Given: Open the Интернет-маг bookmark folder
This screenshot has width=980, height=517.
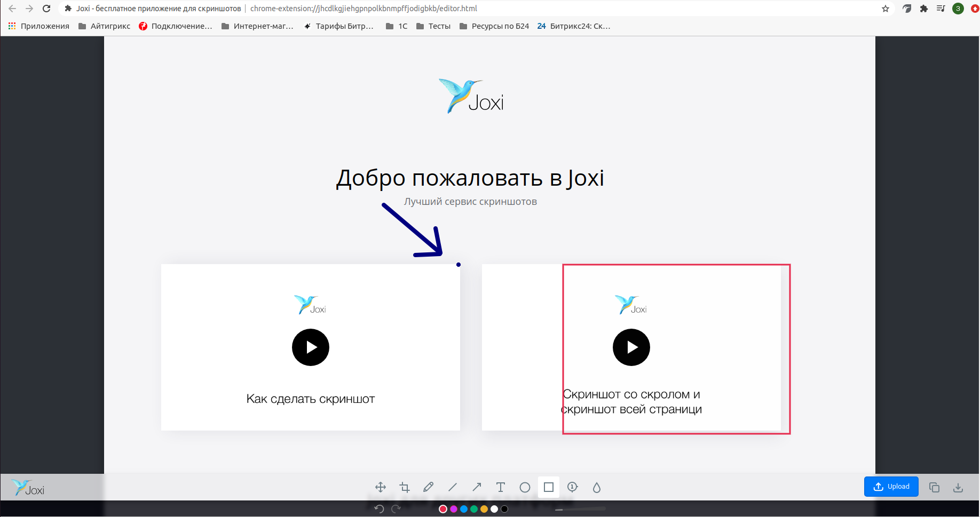Looking at the screenshot, I should [x=257, y=26].
